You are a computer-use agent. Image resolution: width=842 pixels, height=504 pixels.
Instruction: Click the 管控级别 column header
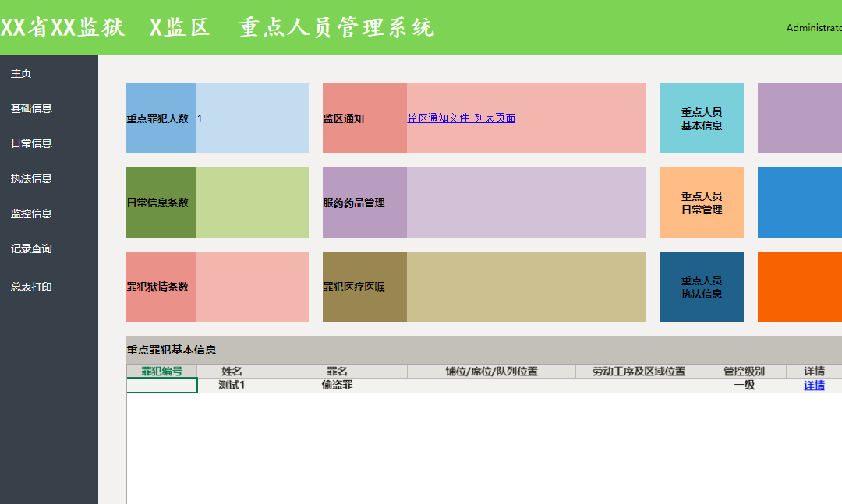click(x=743, y=372)
